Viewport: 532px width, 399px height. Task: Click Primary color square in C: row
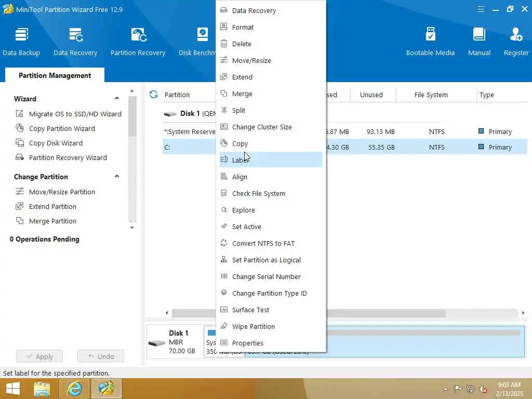point(481,147)
